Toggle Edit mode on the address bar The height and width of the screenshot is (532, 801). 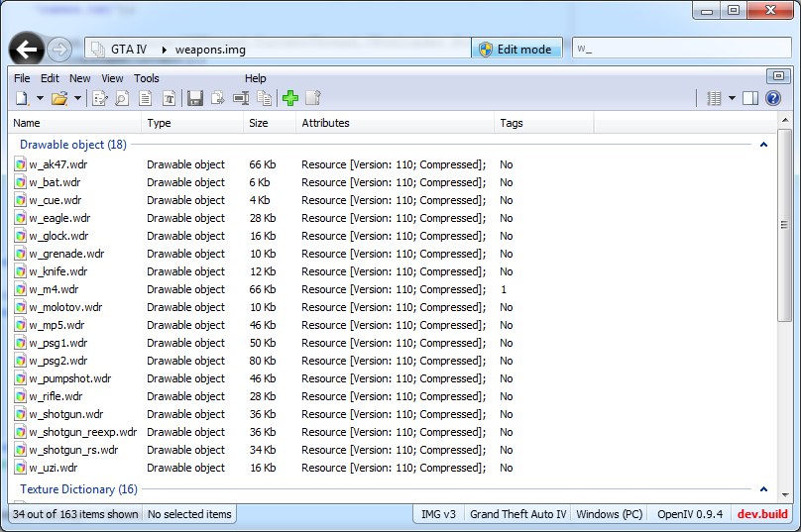pos(515,49)
